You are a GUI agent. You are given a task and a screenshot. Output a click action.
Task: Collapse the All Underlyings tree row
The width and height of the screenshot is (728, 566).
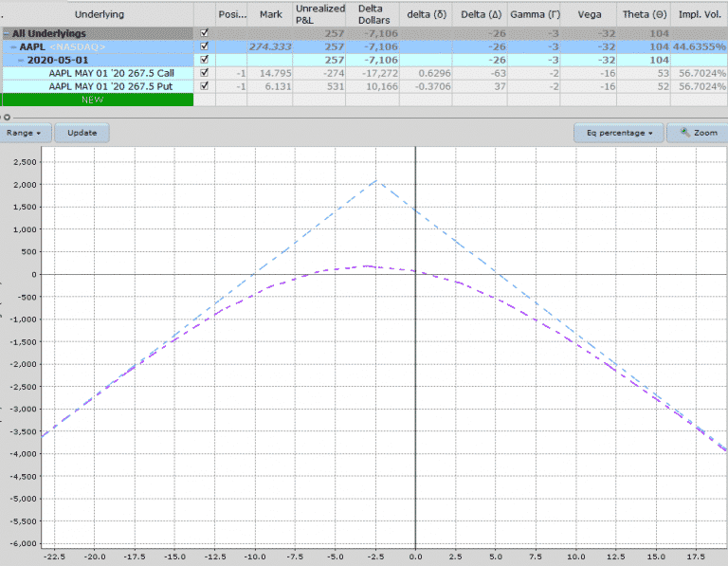(6, 33)
